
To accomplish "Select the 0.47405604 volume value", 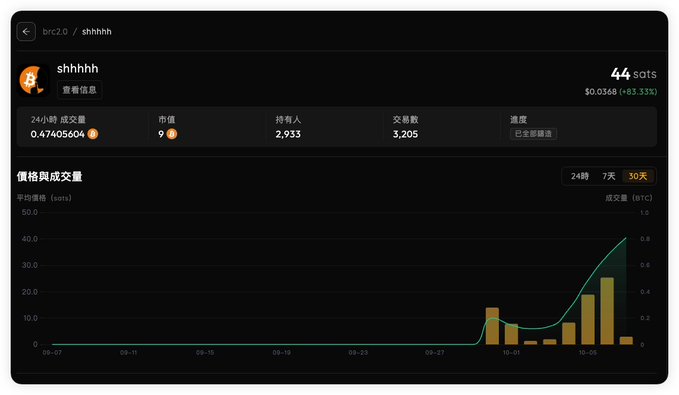I will (x=58, y=134).
